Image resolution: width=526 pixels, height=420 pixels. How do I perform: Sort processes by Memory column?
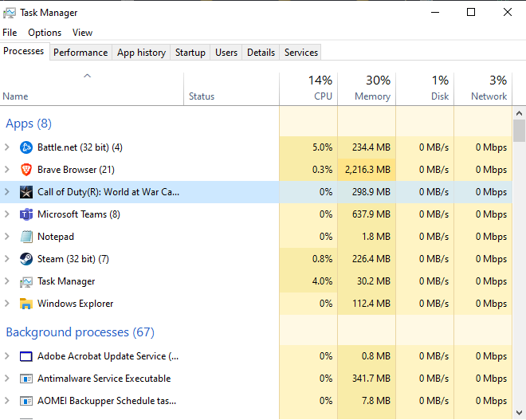click(367, 88)
